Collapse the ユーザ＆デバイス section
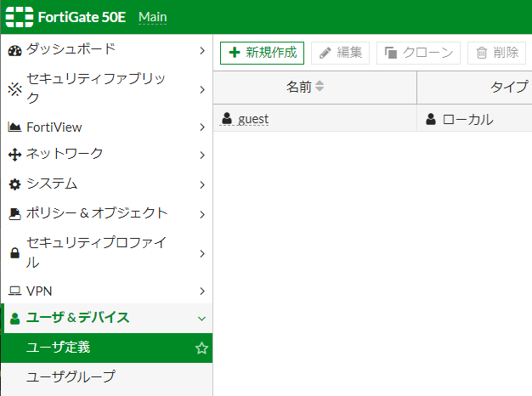Screen dimensions: 532x396 pos(201,319)
